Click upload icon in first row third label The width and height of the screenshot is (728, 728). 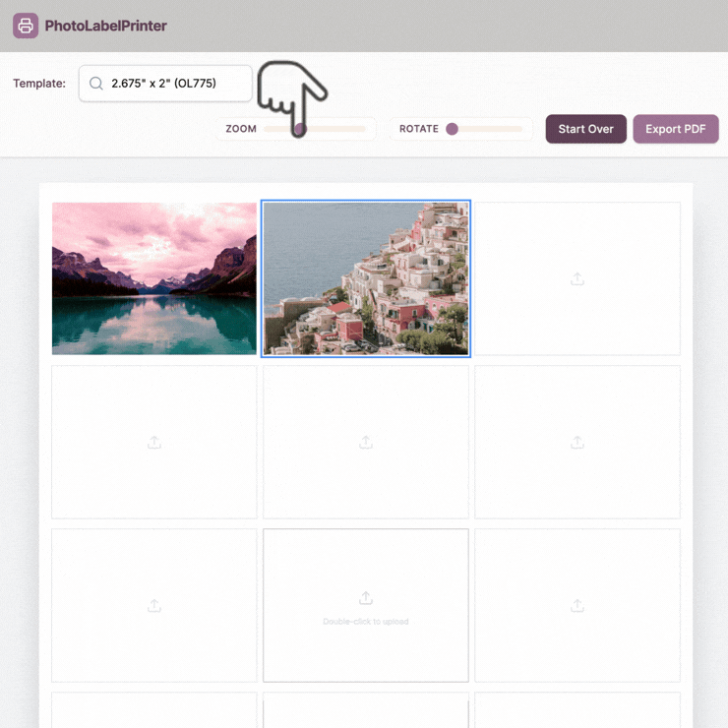(577, 279)
